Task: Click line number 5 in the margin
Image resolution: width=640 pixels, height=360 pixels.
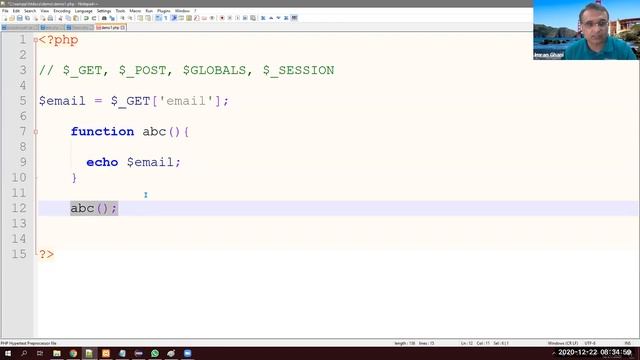Action: [23, 101]
